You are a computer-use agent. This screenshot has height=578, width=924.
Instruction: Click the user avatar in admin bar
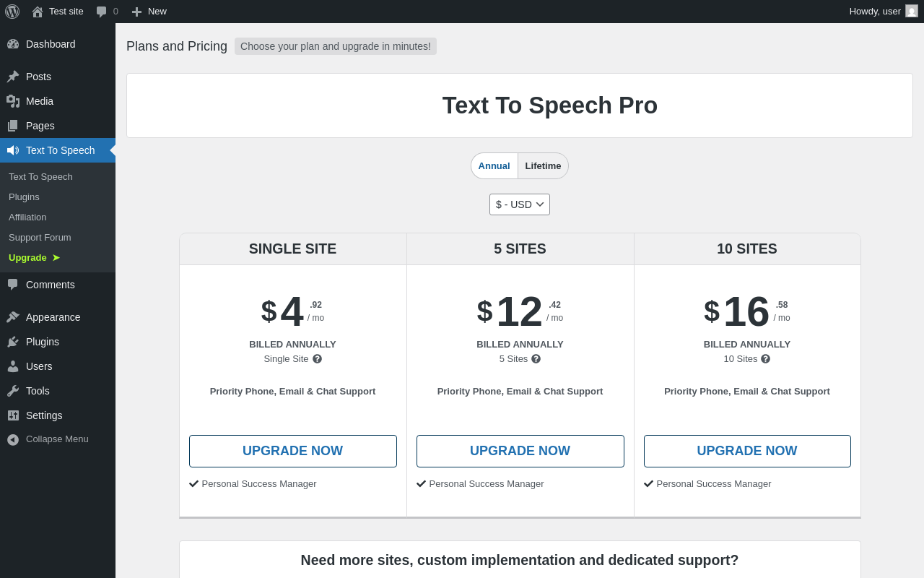pos(912,11)
